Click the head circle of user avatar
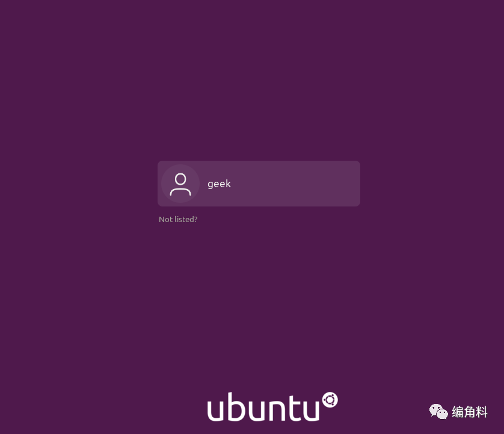This screenshot has height=434, width=504. [x=180, y=179]
